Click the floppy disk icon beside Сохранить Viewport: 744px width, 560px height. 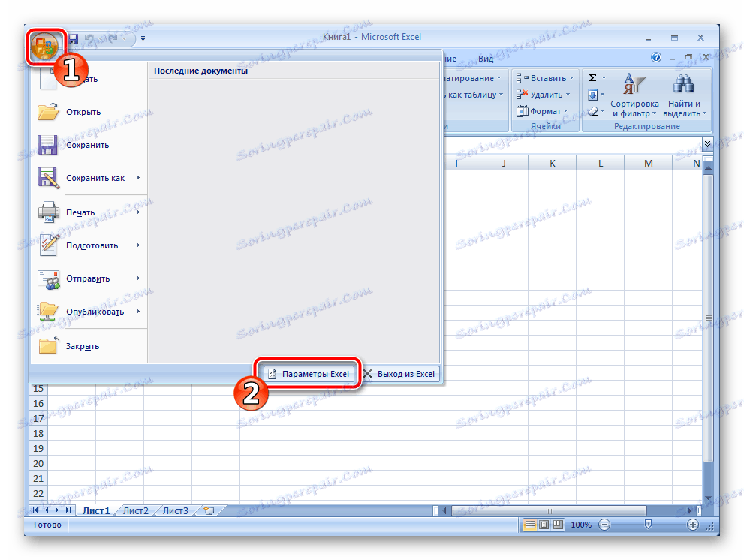point(47,145)
